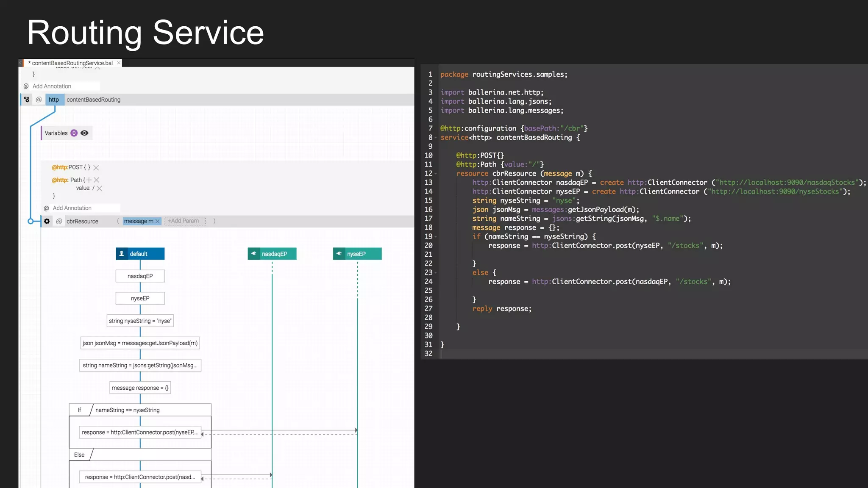This screenshot has height=488, width=868.
Task: Select the nyseEP connector header
Action: pyautogui.click(x=357, y=254)
